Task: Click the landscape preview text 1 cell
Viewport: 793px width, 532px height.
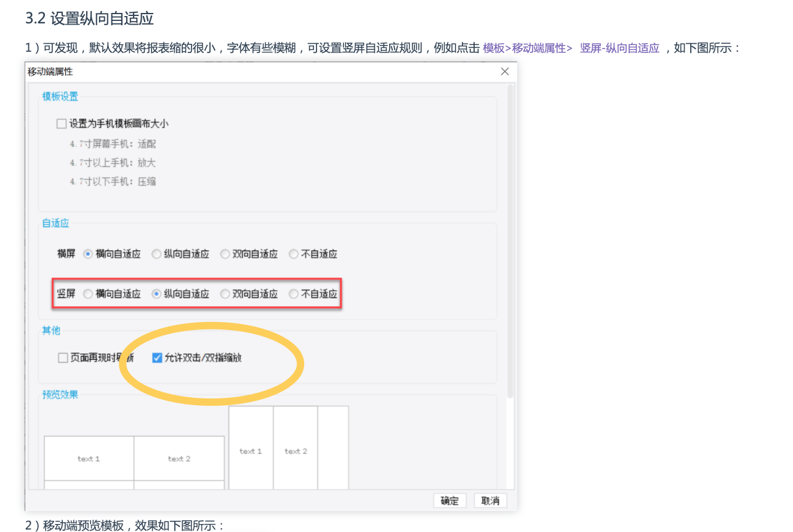Action: tap(89, 459)
